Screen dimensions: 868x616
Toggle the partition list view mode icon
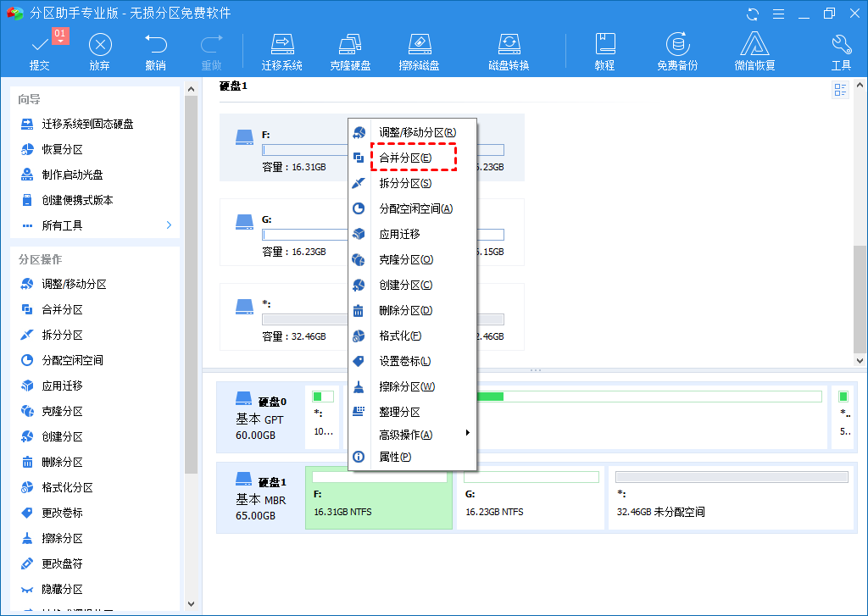click(841, 91)
